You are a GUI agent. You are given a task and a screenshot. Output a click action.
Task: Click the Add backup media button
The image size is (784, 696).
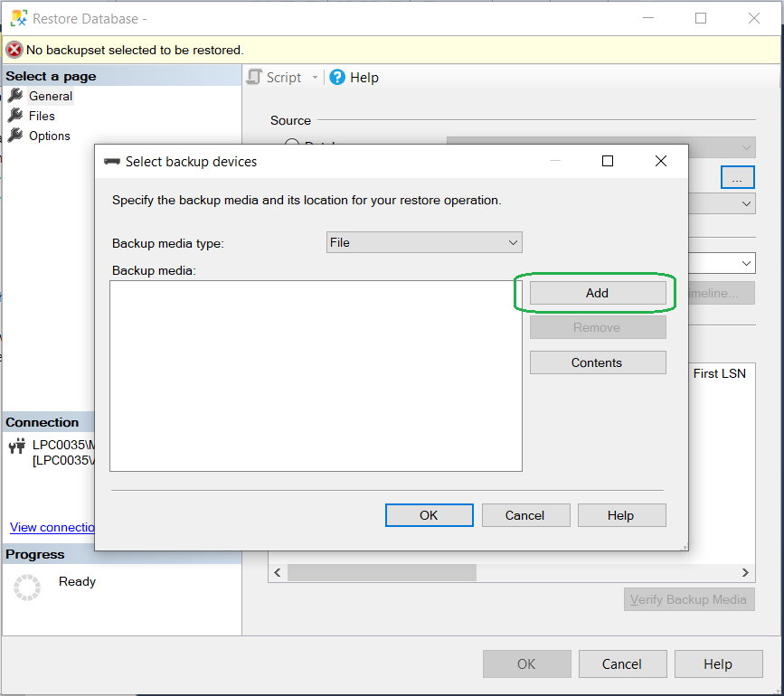click(597, 293)
